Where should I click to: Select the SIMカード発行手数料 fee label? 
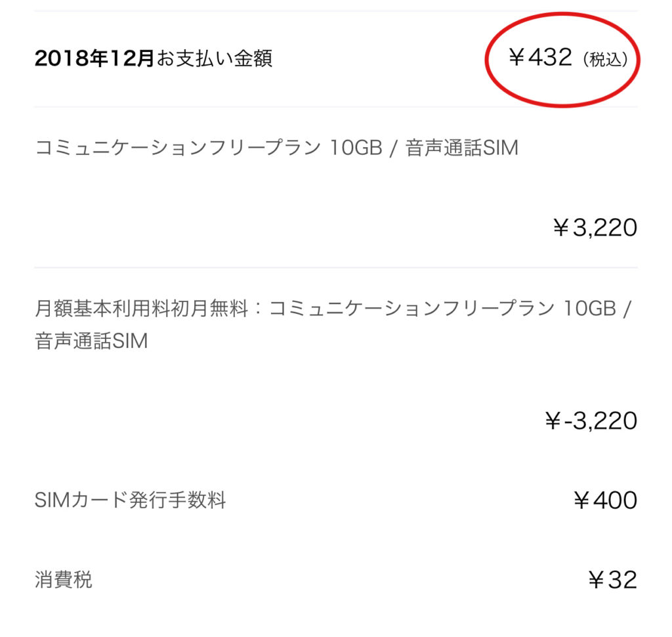point(130,500)
